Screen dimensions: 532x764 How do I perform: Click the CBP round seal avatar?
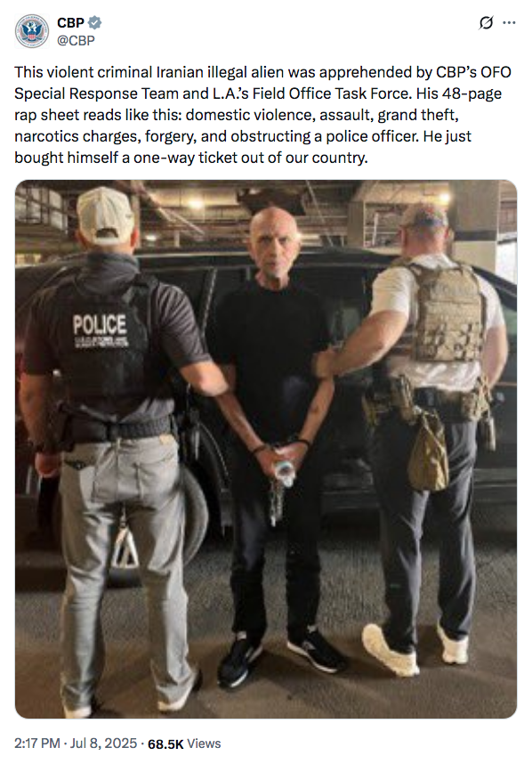click(x=32, y=31)
